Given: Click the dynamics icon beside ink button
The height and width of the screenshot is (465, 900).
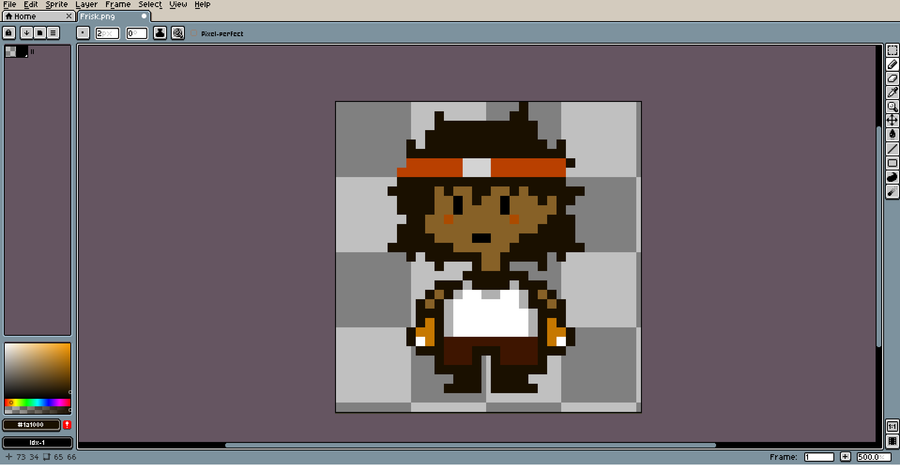Looking at the screenshot, I should tap(178, 33).
